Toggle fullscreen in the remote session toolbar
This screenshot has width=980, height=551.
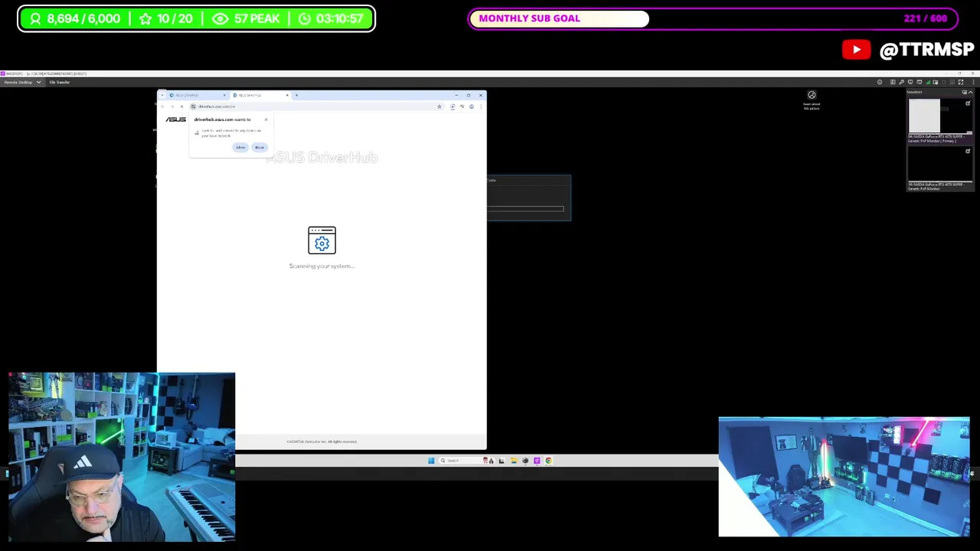click(x=961, y=82)
